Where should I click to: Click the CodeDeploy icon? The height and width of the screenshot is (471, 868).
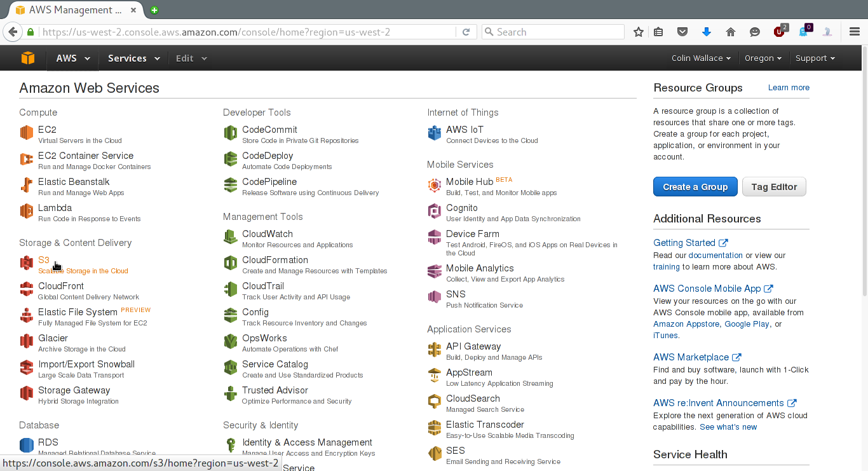[x=231, y=159]
